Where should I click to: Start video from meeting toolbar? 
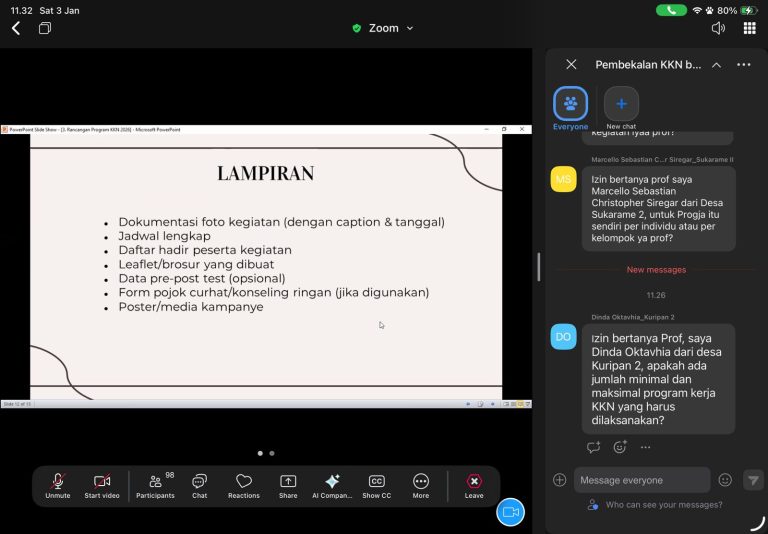(x=102, y=485)
